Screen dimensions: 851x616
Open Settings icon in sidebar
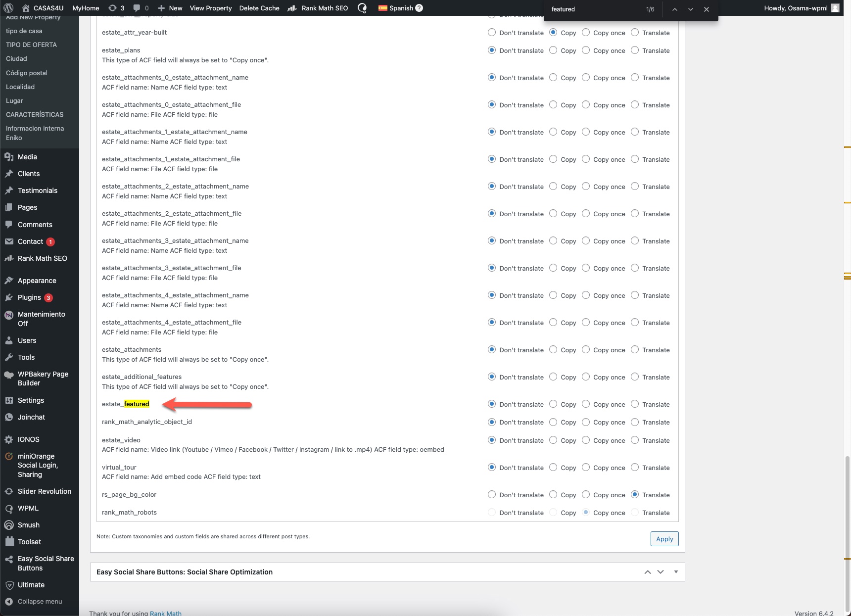(x=9, y=400)
